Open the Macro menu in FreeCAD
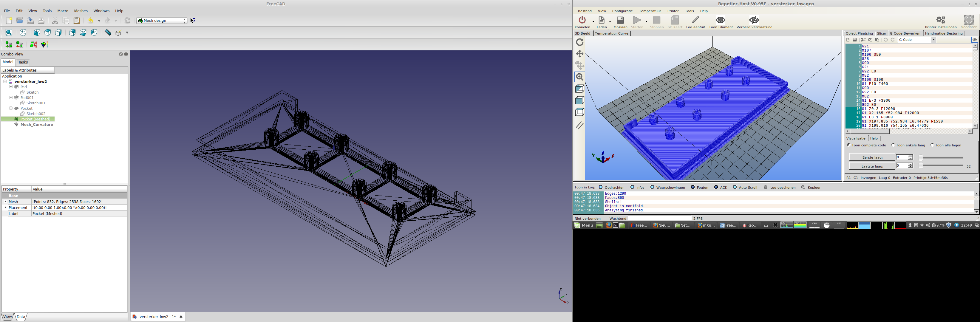 pos(63,11)
